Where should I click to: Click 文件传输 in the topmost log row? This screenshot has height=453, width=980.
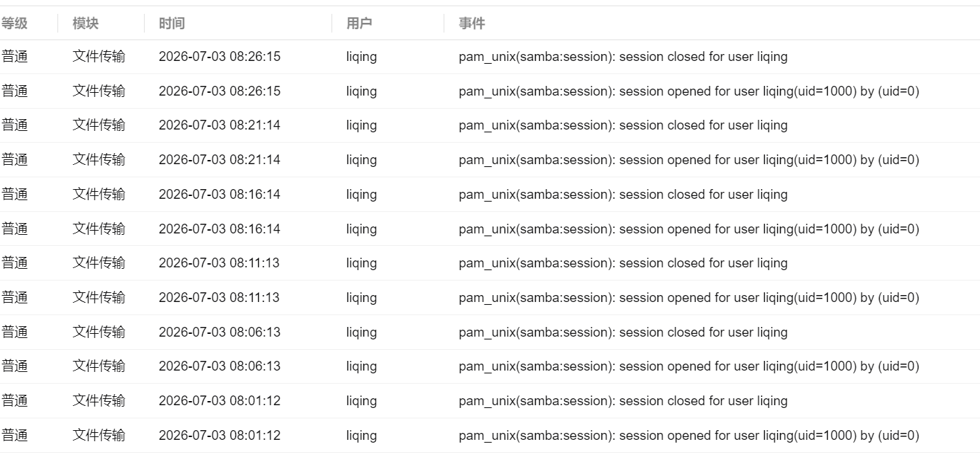(x=99, y=57)
